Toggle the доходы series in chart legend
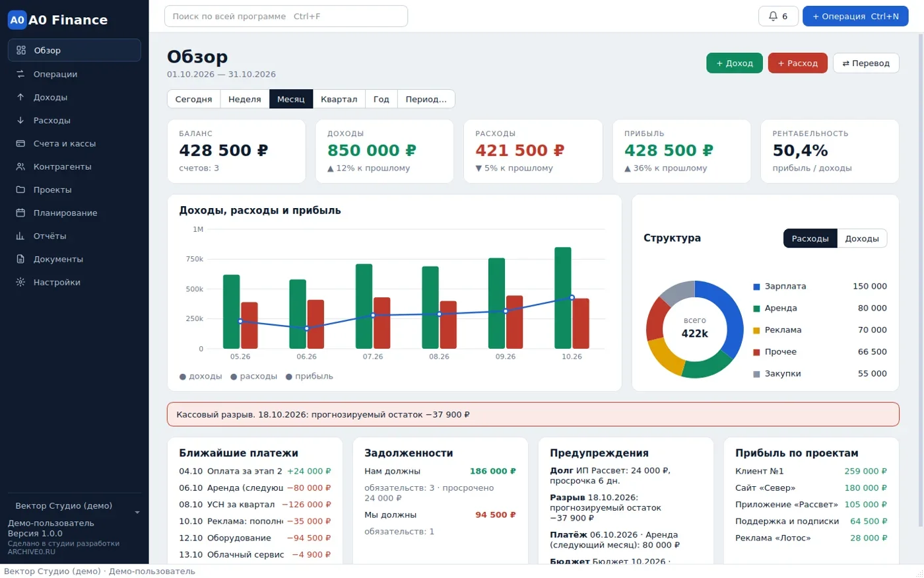 point(201,377)
